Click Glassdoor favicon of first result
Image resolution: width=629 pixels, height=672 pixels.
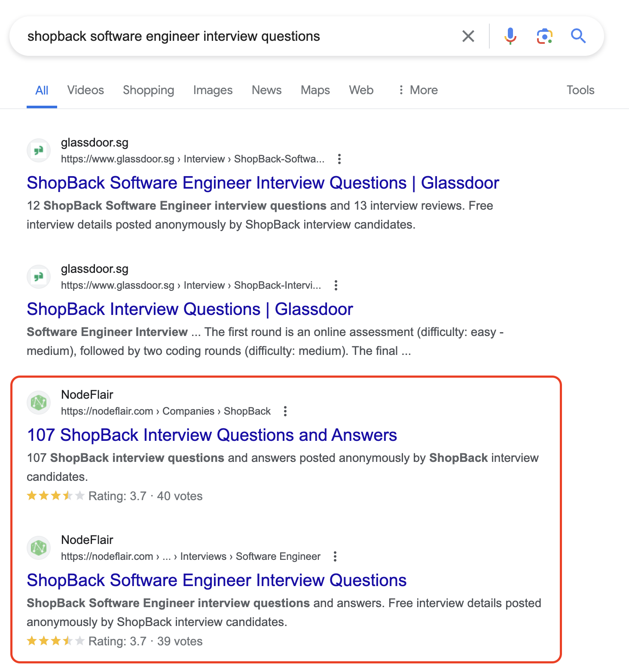pyautogui.click(x=39, y=150)
